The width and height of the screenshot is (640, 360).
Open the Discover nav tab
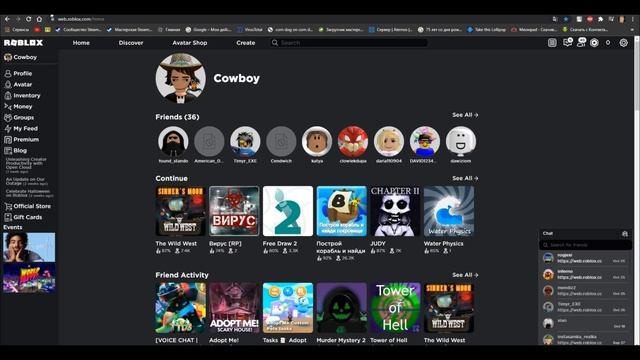(131, 43)
